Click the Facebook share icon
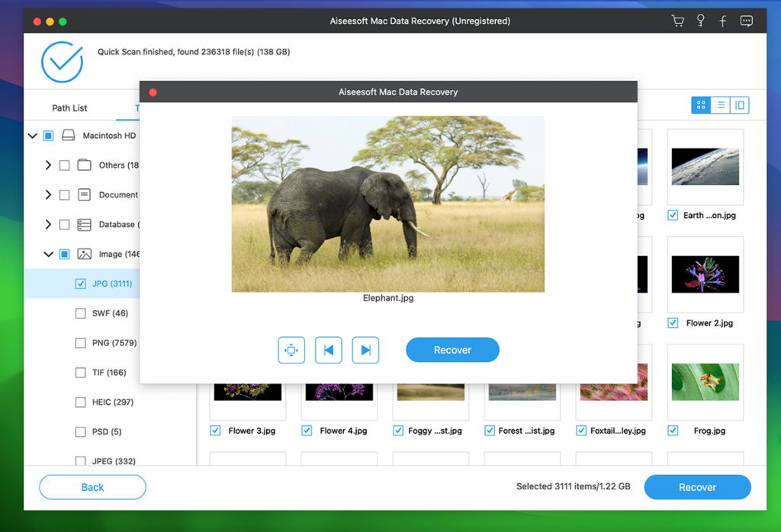The image size is (781, 532). (723, 21)
